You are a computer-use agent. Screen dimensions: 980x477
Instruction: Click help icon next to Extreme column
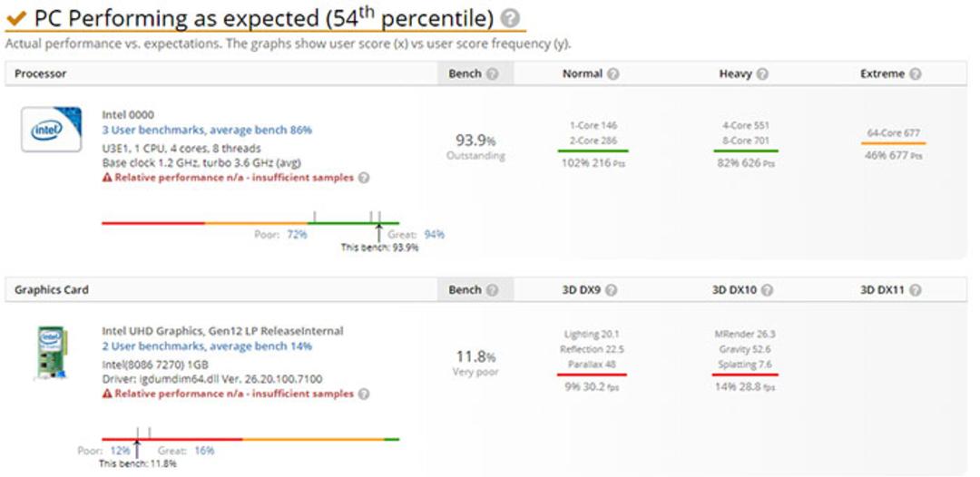click(x=915, y=73)
